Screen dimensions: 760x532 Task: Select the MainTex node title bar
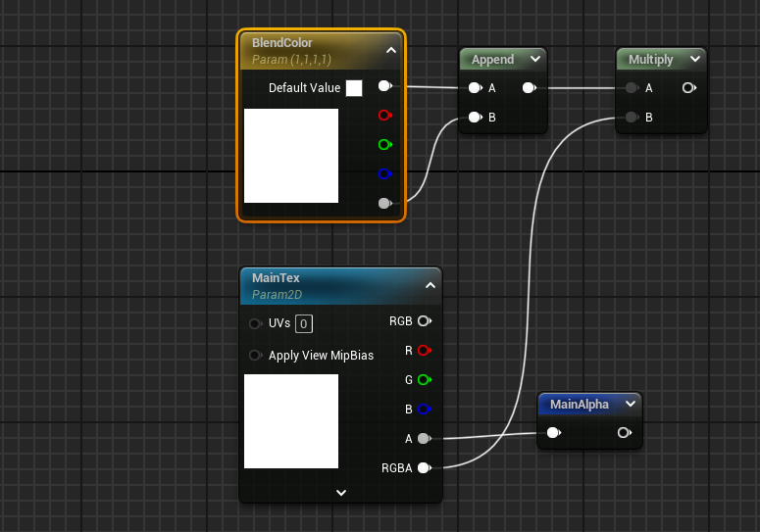(x=324, y=284)
